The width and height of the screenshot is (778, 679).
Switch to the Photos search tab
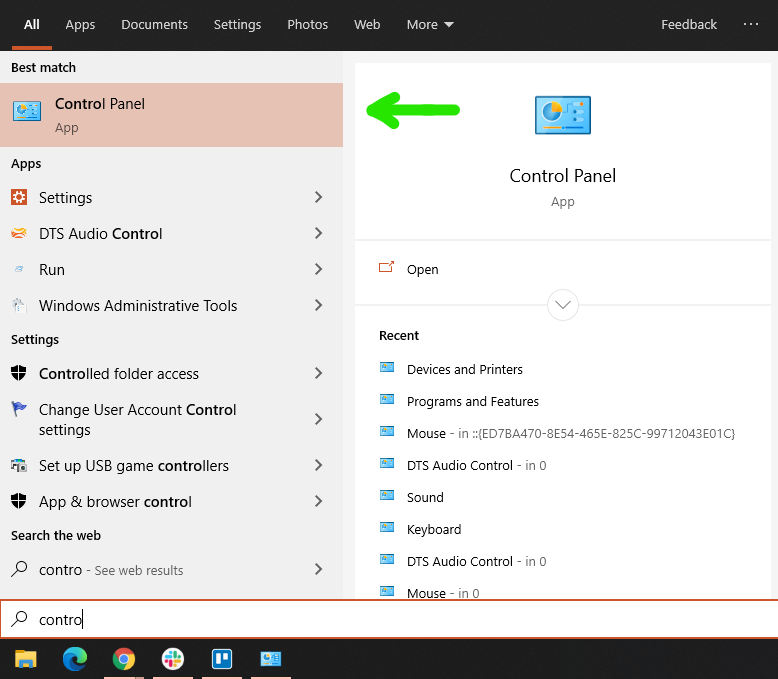coord(307,25)
